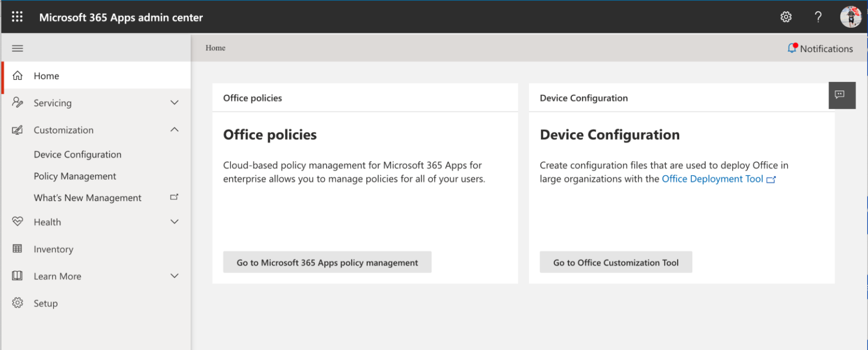Click the Notifications bell icon

pos(792,49)
